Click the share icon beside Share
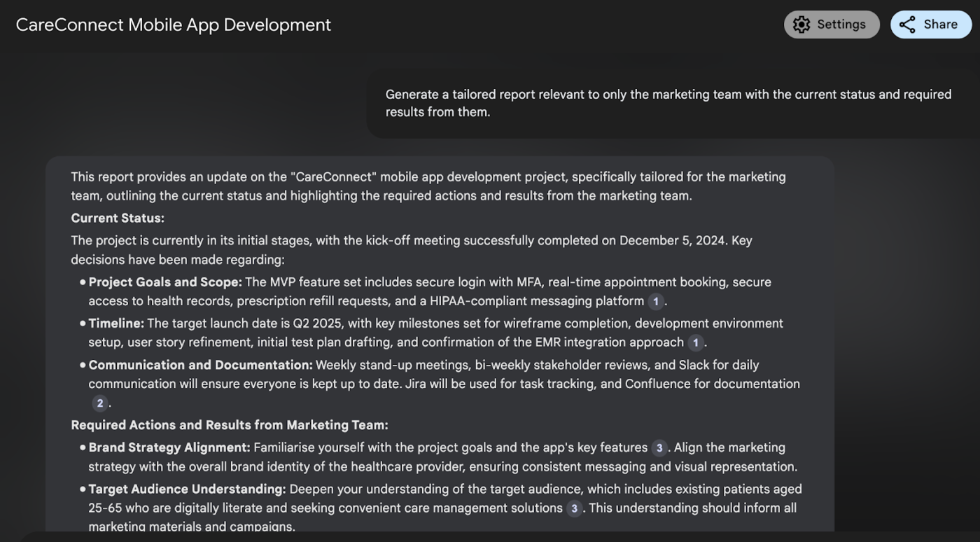Screen dimensions: 980x542 point(907,25)
